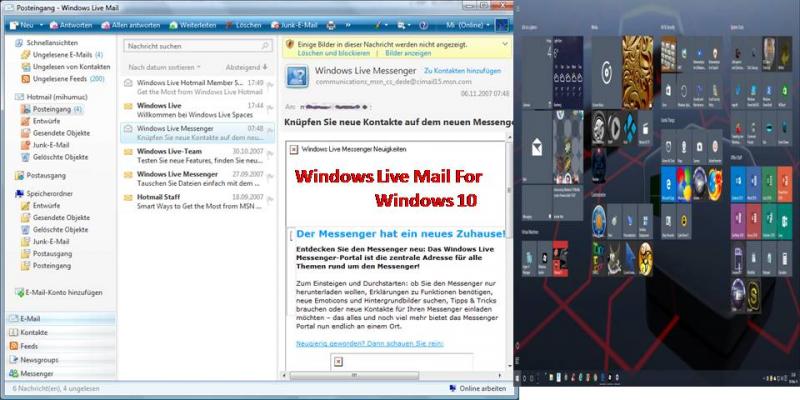Switch to the Kontakte navigation tab
Viewport: 800px width, 400px height.
tap(60, 333)
